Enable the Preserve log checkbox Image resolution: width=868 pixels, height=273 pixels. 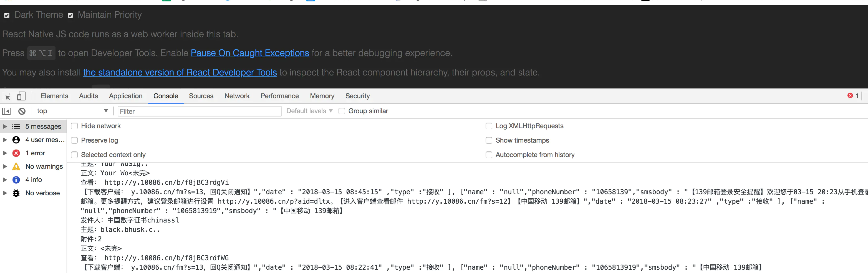tap(74, 141)
